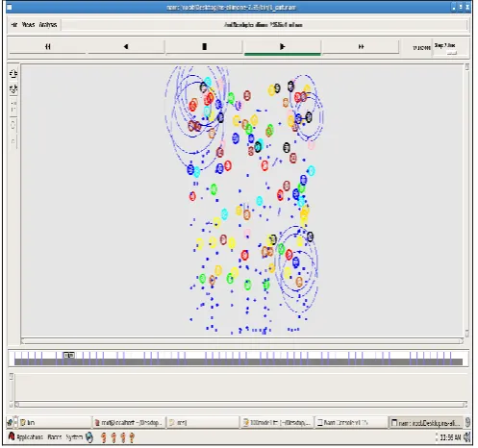
Task: Open the File menu in NAM
Action: click(x=14, y=25)
